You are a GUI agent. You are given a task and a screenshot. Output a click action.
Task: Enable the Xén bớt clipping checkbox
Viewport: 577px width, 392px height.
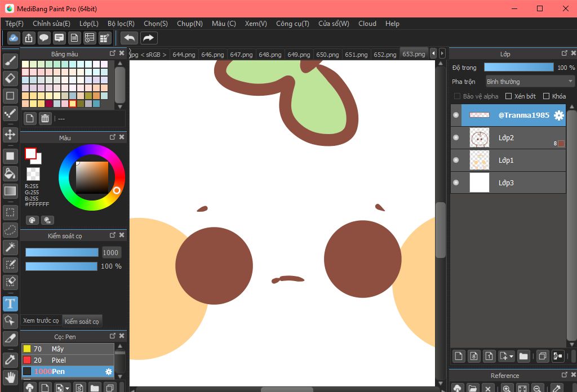tap(509, 96)
